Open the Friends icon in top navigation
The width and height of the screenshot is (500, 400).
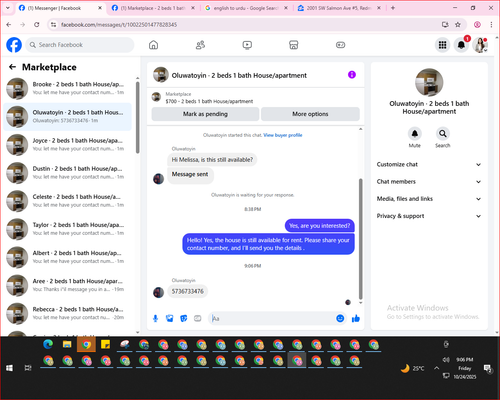pyautogui.click(x=200, y=45)
